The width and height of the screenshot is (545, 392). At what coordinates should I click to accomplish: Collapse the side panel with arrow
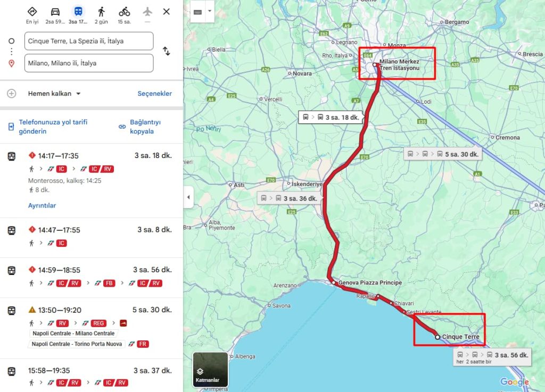click(x=189, y=197)
